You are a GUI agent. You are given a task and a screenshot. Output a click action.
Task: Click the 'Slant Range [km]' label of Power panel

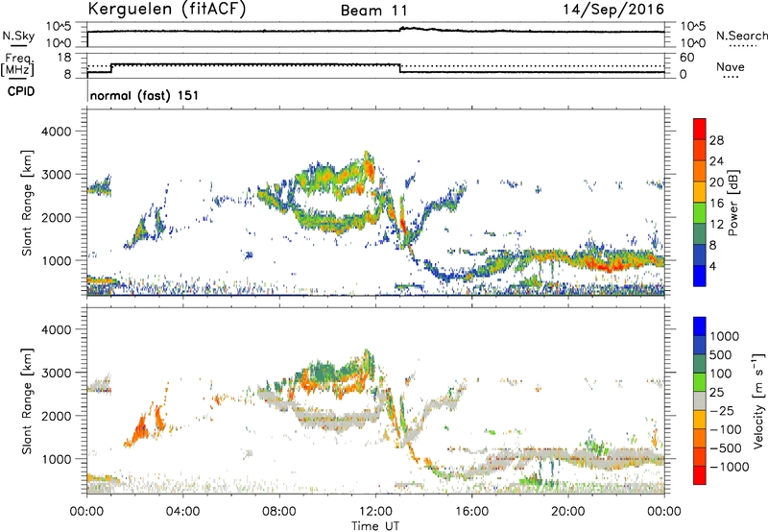click(27, 203)
